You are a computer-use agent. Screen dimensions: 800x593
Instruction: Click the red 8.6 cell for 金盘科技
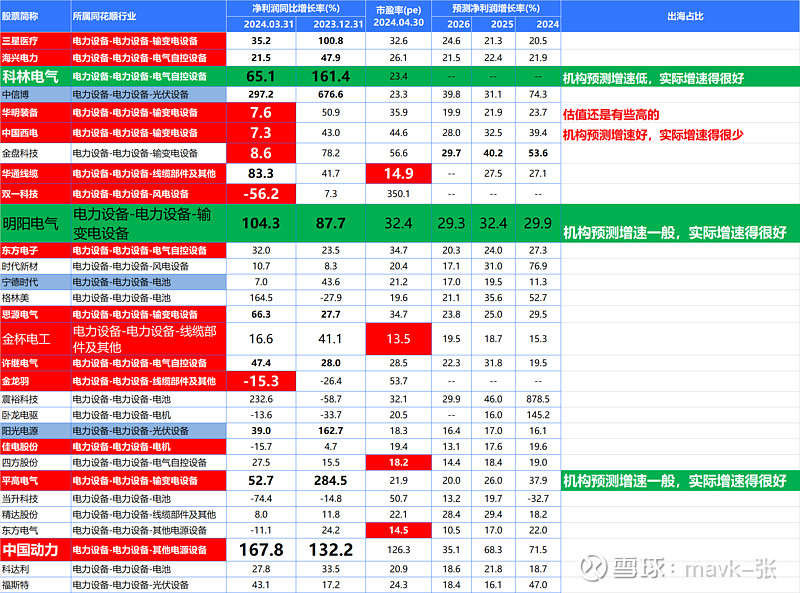coord(261,153)
